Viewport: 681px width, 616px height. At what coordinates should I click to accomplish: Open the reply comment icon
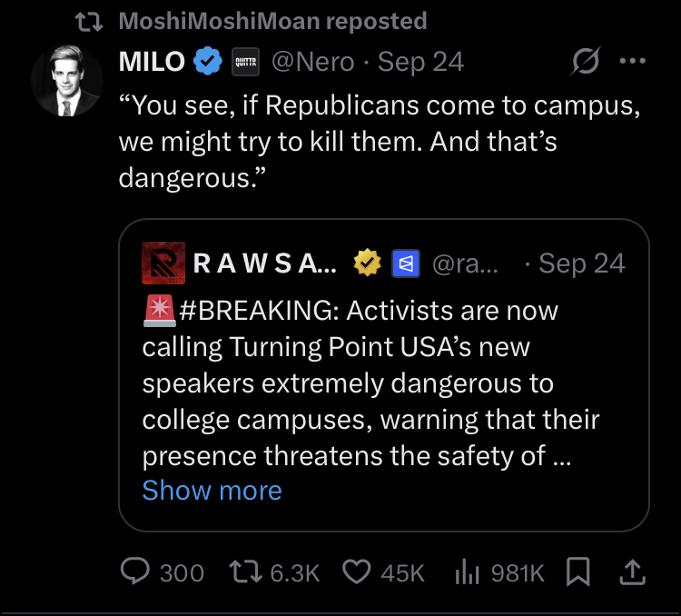135,571
